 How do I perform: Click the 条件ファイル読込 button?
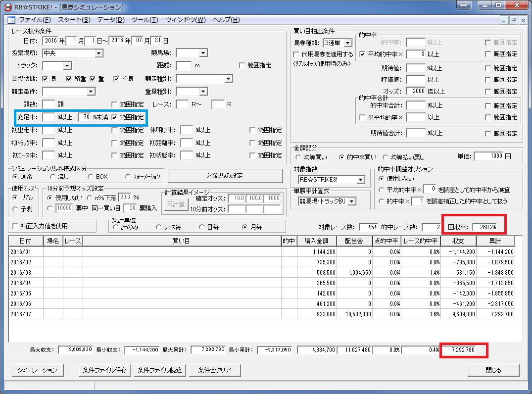click(160, 370)
